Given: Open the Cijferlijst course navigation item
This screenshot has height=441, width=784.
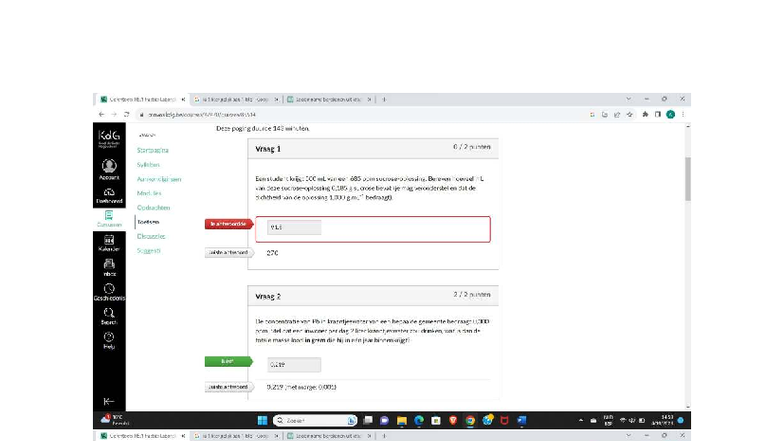Looking at the screenshot, I should [151, 236].
